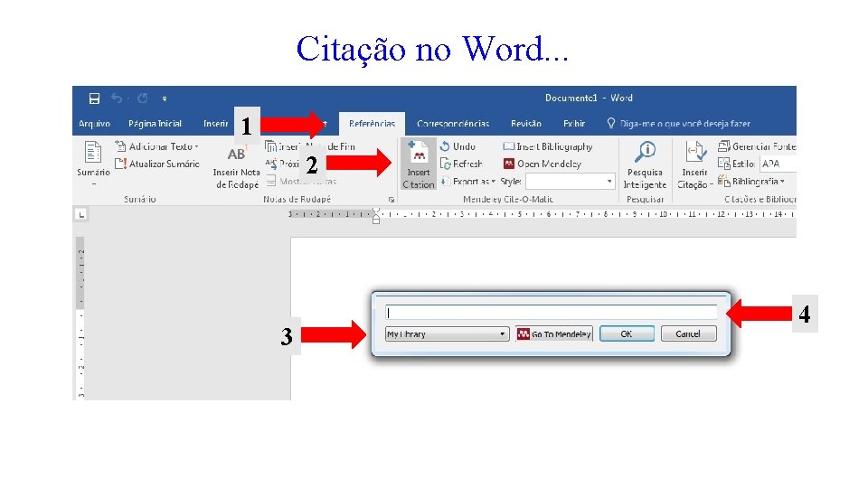Open the Customize Quick Access Toolbar arrow

click(x=165, y=99)
